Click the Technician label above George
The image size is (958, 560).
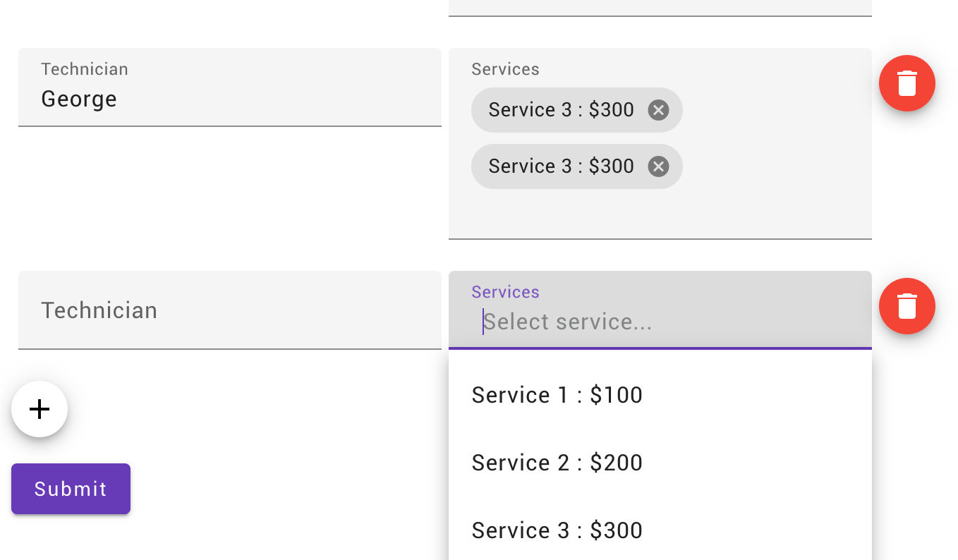[x=85, y=69]
